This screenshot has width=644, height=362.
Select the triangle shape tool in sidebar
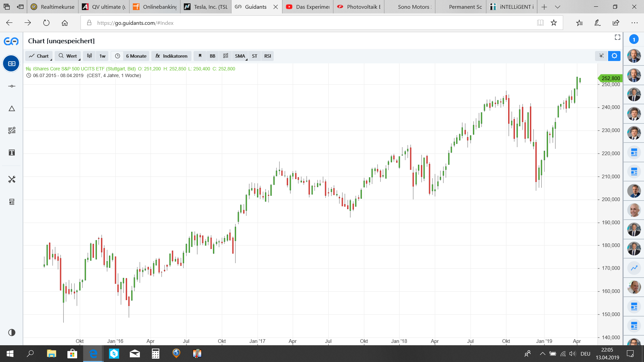coord(12,109)
